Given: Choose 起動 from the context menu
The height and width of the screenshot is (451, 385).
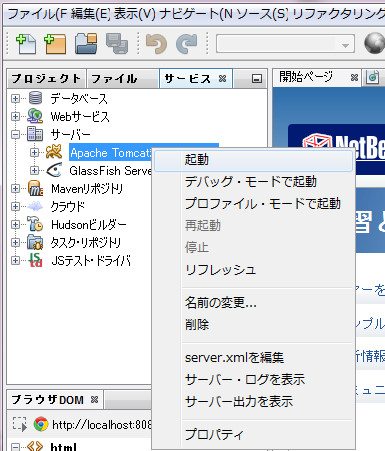Looking at the screenshot, I should (x=253, y=160).
